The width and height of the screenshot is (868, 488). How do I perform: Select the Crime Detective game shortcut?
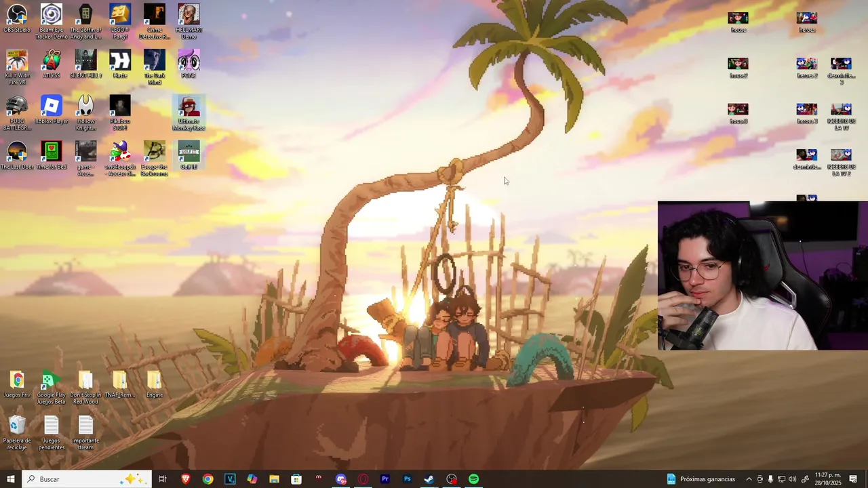(154, 22)
